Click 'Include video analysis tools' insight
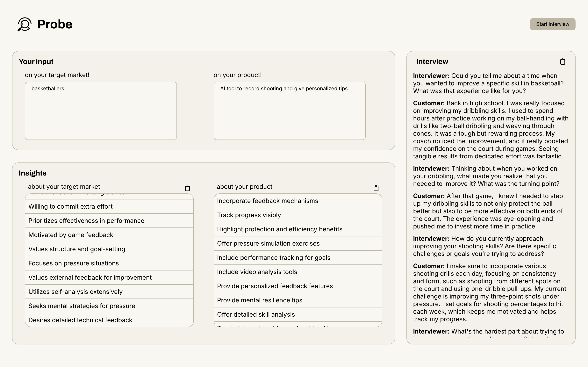Image resolution: width=588 pixels, height=367 pixels. (298, 272)
